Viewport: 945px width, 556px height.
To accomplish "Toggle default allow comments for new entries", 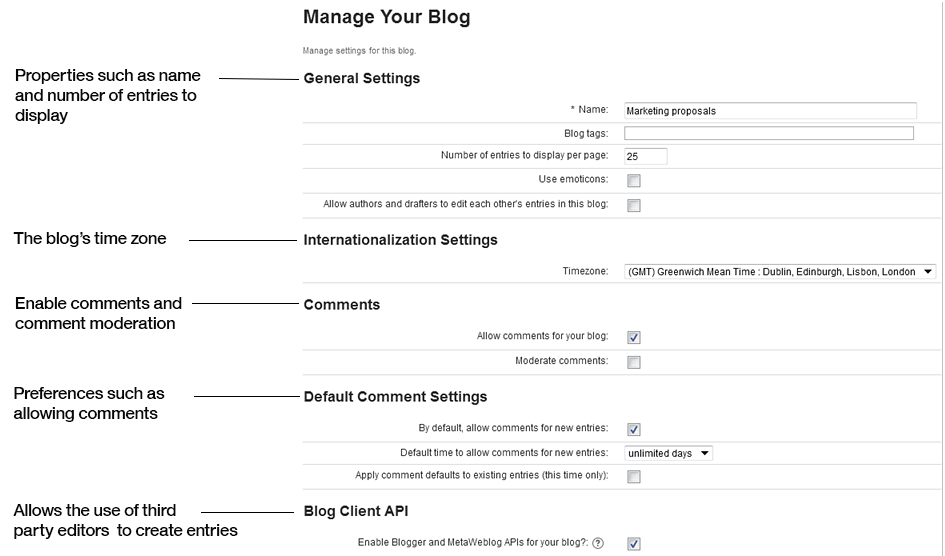I will pos(634,430).
